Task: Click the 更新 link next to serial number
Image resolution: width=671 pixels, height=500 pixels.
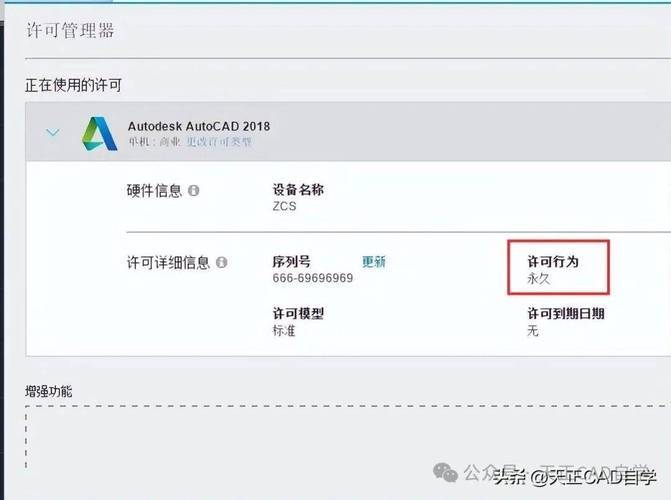Action: coord(374,262)
